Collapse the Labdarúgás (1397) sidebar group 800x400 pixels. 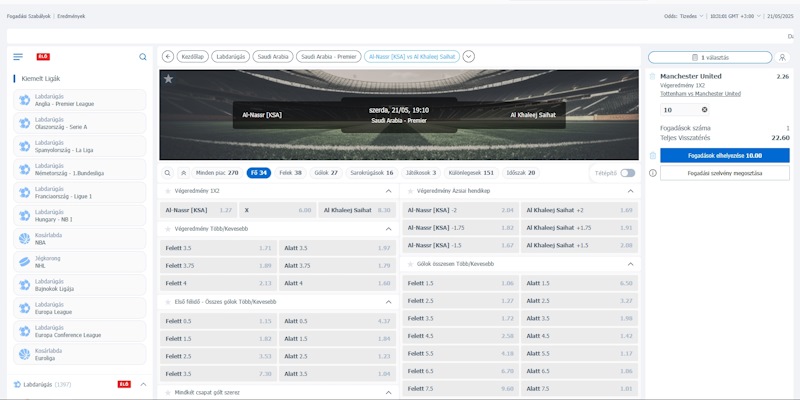[x=143, y=384]
